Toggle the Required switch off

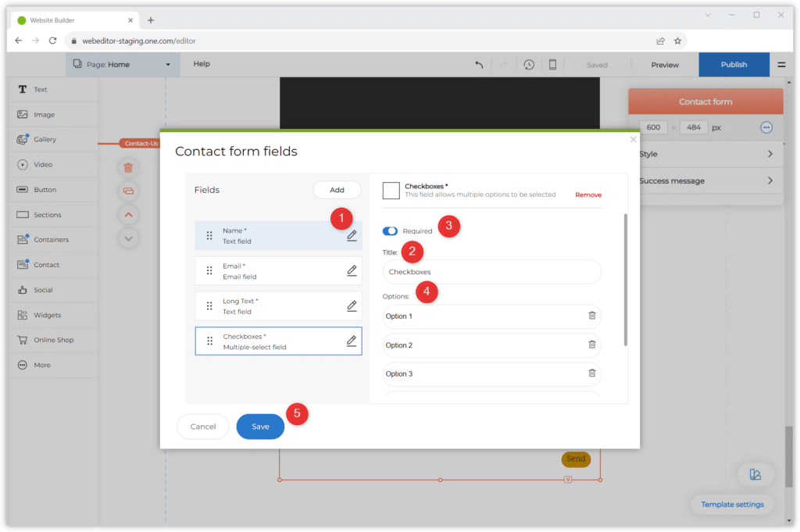point(390,231)
